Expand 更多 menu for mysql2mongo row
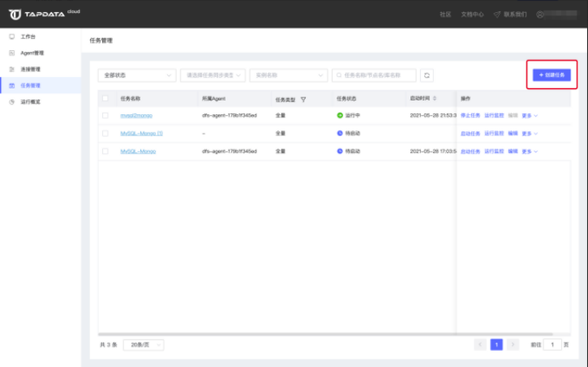This screenshot has height=367, width=588. [x=530, y=116]
